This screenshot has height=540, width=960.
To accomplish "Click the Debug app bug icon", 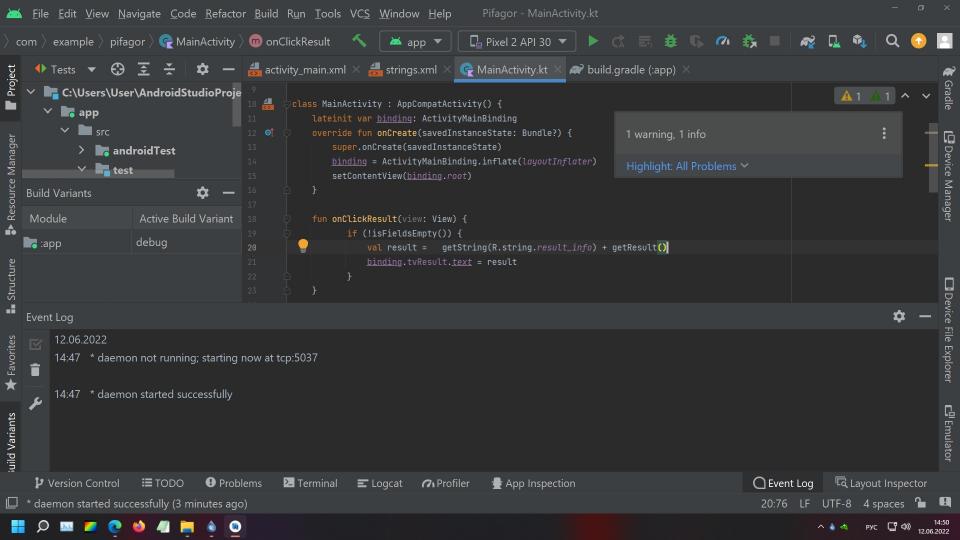I will 670,41.
